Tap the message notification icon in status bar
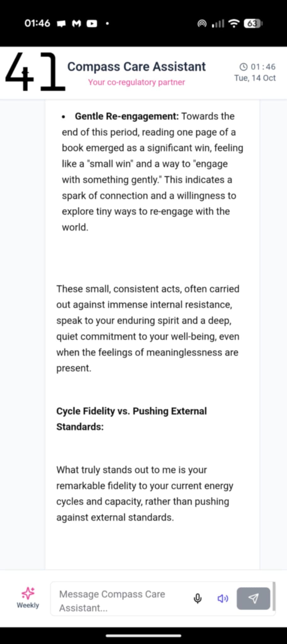The image size is (287, 644). (61, 24)
